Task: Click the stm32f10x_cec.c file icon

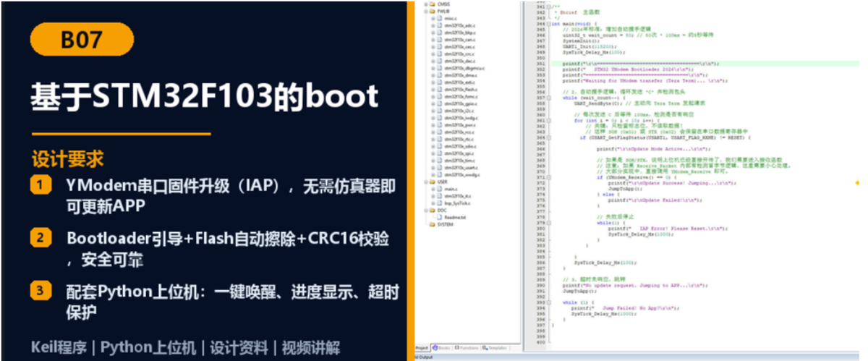Action: 440,46
